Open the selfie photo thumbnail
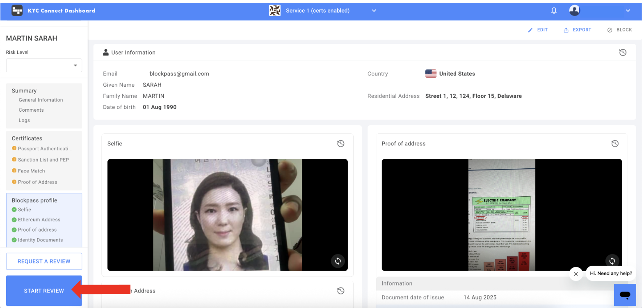 coord(227,215)
